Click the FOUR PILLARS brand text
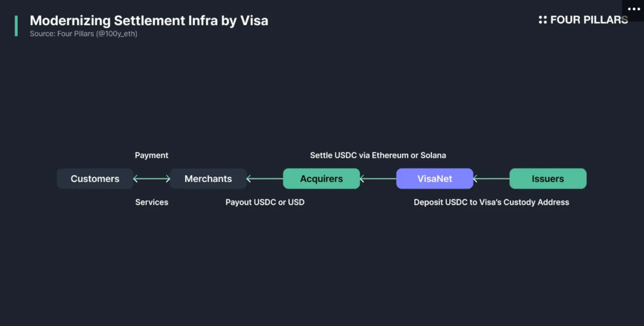The width and height of the screenshot is (644, 326). 589,20
